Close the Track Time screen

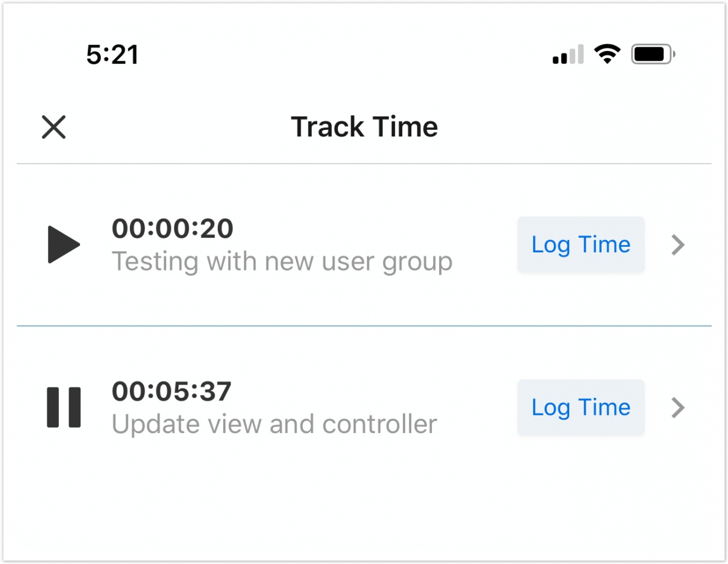pyautogui.click(x=53, y=127)
